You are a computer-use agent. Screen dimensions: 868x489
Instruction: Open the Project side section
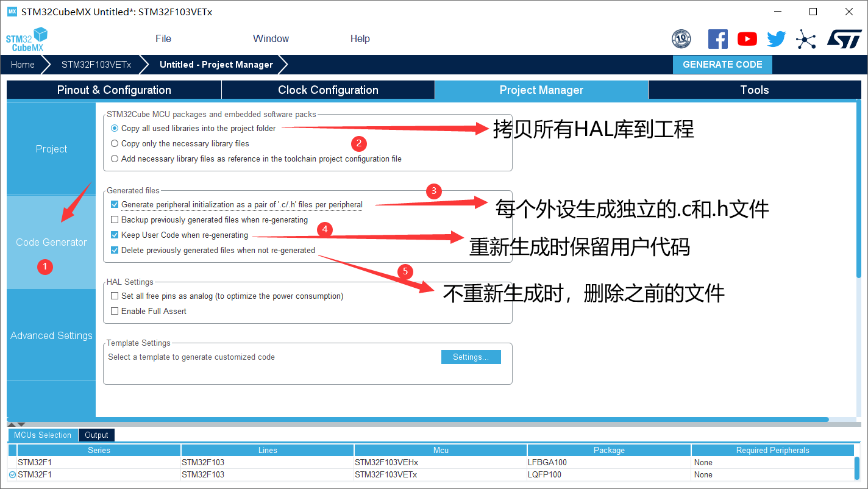[51, 149]
